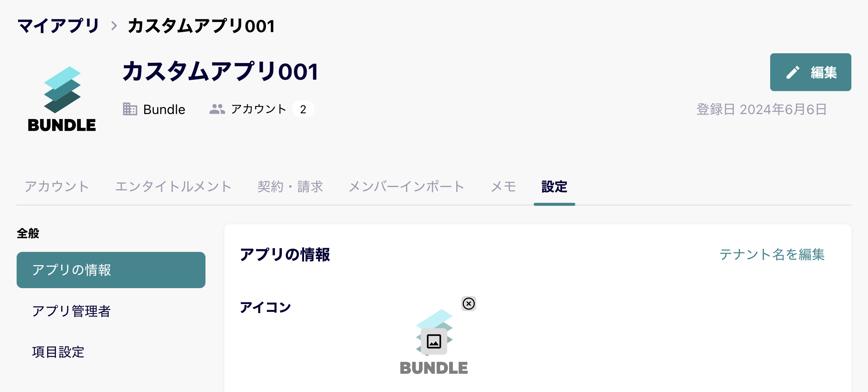Click the account count badge showing 2
868x392 pixels.
tap(303, 109)
